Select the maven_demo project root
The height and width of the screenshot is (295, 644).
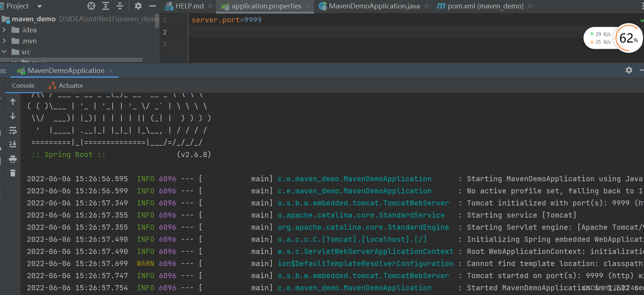tap(34, 19)
